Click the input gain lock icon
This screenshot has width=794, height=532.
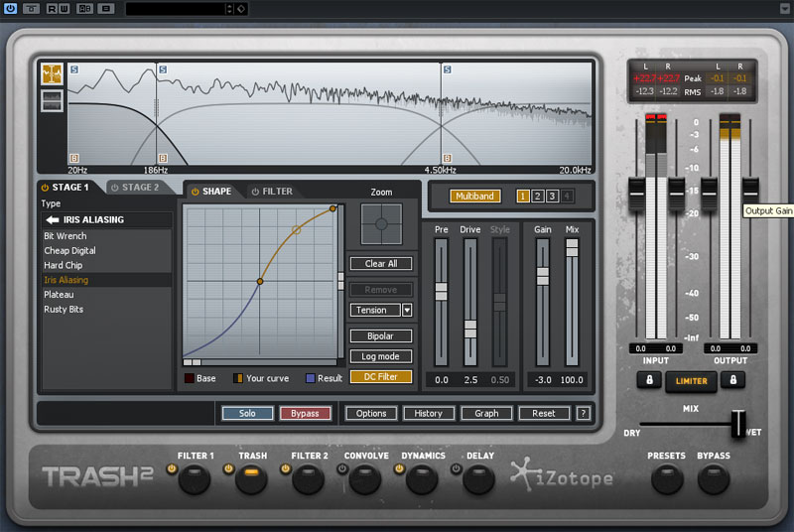tap(649, 379)
